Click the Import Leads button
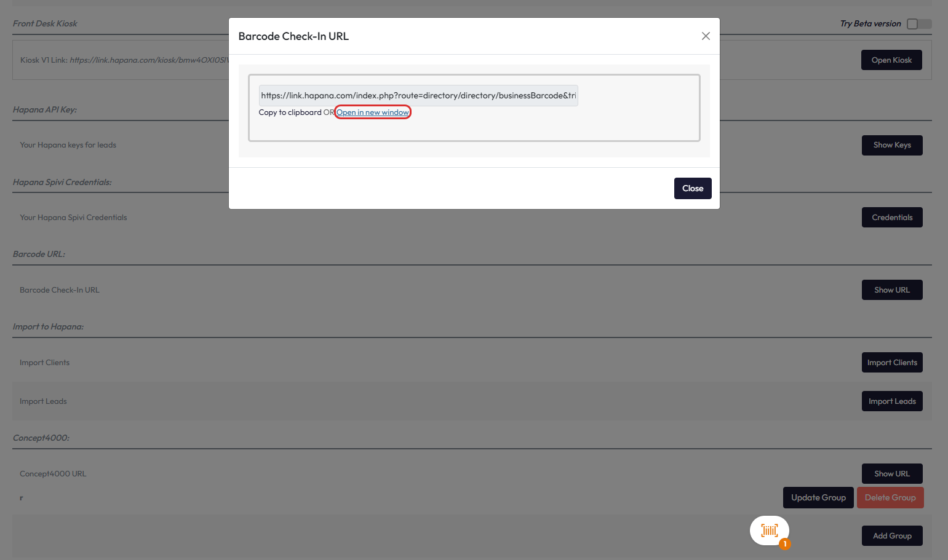This screenshot has width=948, height=560. (891, 401)
